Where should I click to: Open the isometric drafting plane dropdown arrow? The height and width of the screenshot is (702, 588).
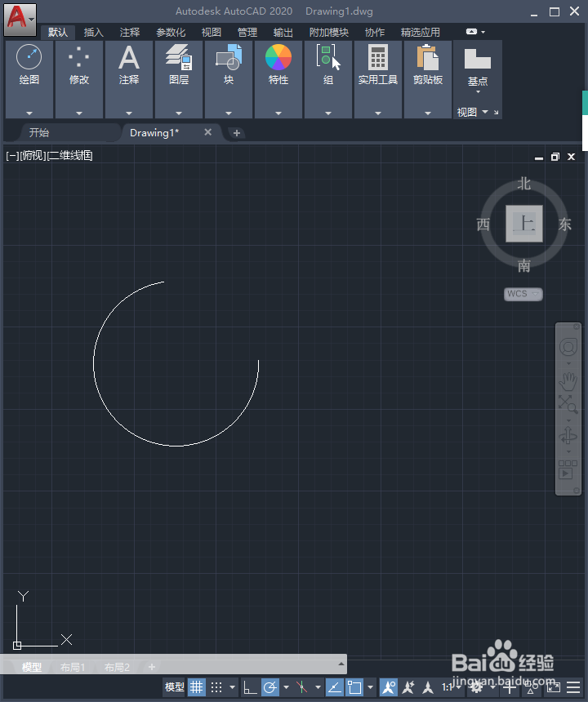click(318, 686)
